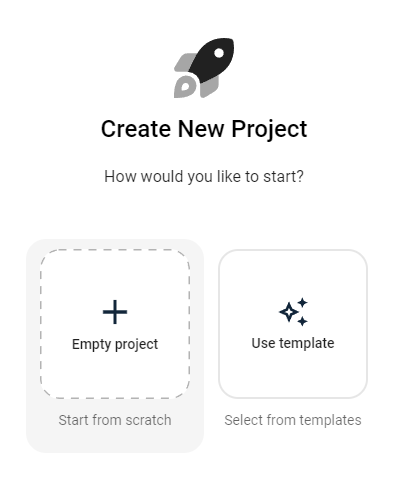Click the rocket's round window
The height and width of the screenshot is (485, 403).
coord(219,53)
